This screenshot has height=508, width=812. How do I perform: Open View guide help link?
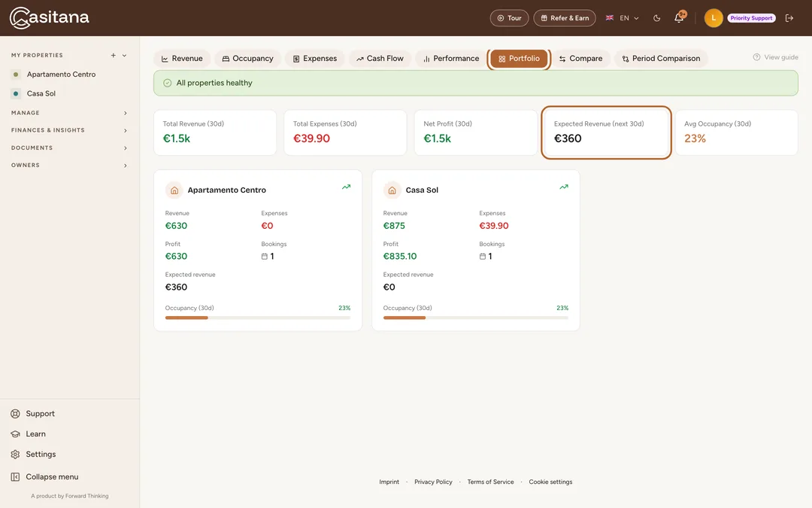click(x=775, y=57)
